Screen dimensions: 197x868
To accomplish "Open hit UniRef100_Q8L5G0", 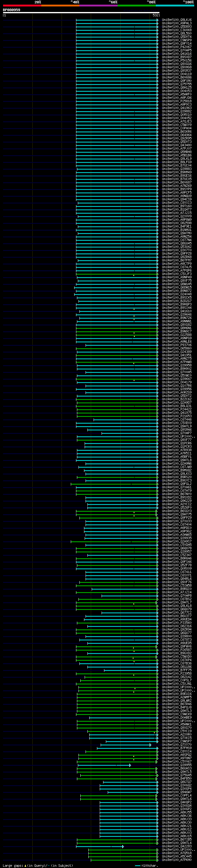I will click(177, 33).
